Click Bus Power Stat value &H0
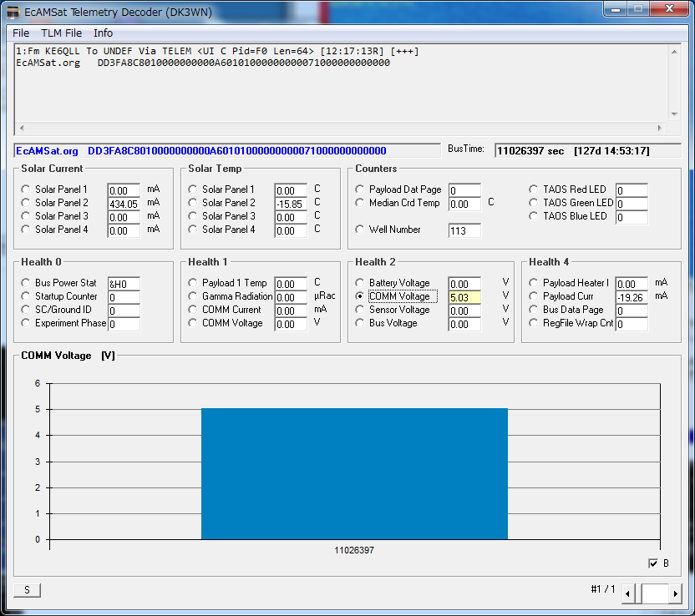The height and width of the screenshot is (616, 695). pos(124,284)
